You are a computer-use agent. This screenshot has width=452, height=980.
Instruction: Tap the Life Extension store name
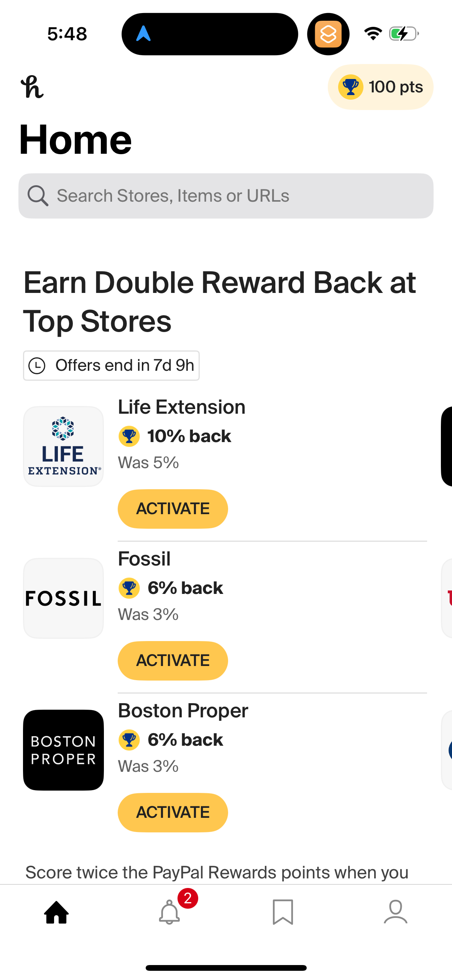pos(181,407)
